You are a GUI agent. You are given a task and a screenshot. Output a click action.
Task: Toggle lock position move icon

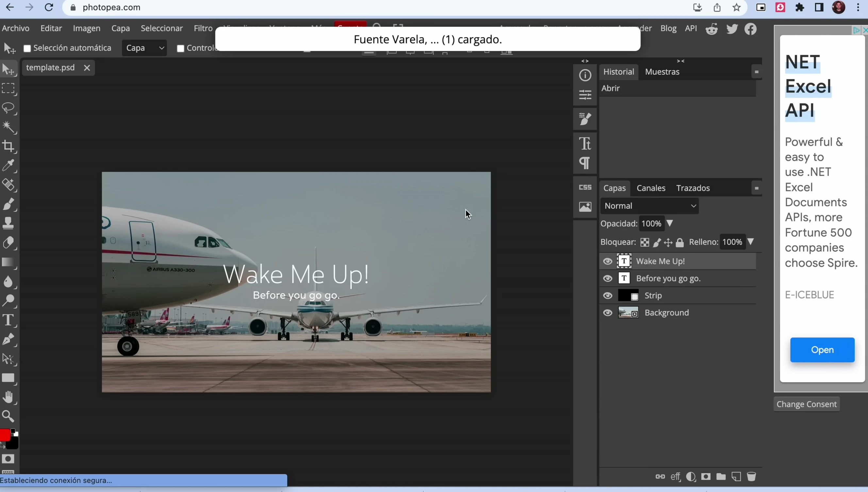668,243
